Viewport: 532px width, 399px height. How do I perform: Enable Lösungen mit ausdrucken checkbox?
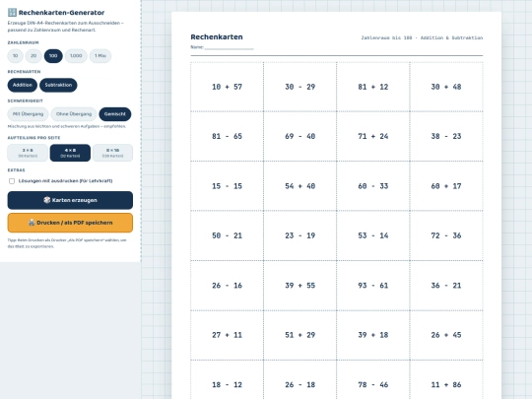(12, 181)
